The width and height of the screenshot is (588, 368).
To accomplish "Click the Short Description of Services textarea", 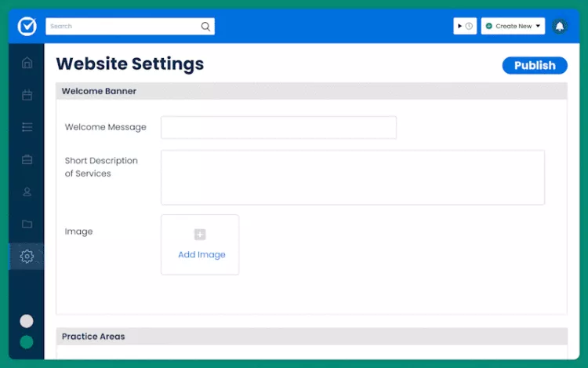I will pyautogui.click(x=352, y=177).
